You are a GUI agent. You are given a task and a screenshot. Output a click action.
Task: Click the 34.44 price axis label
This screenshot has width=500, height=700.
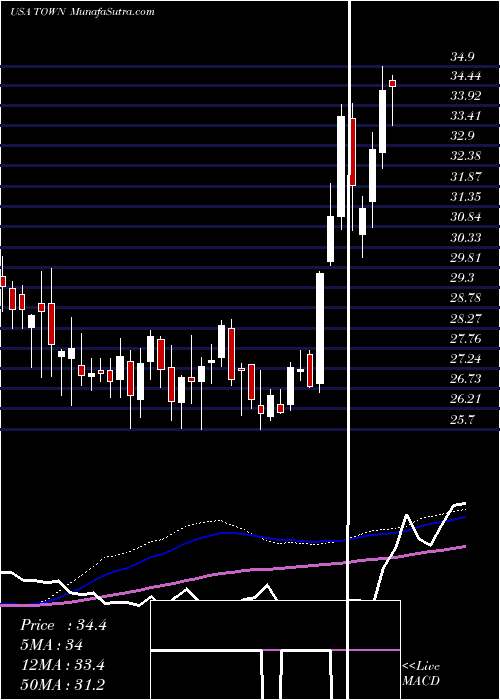click(466, 76)
